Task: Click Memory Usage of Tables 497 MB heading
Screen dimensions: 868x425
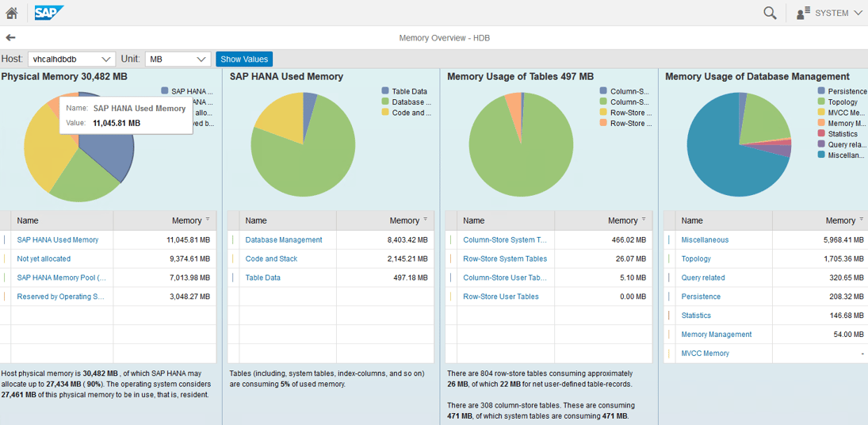Action: pyautogui.click(x=520, y=76)
